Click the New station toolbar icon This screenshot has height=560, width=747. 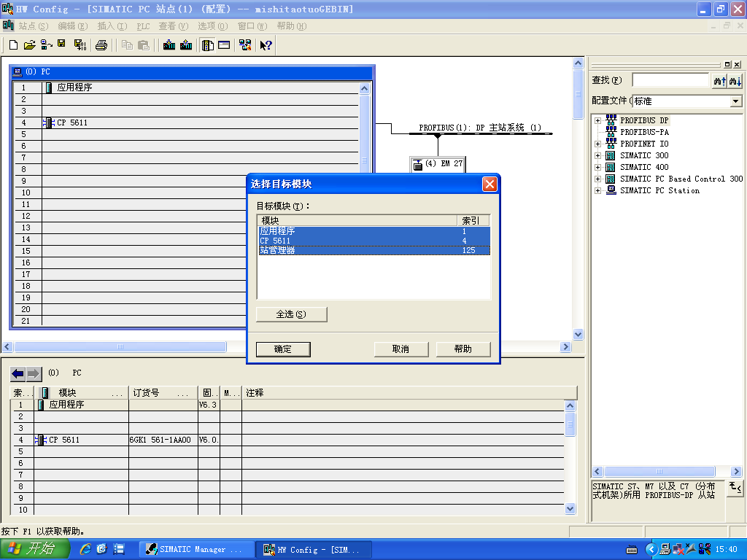(13, 44)
